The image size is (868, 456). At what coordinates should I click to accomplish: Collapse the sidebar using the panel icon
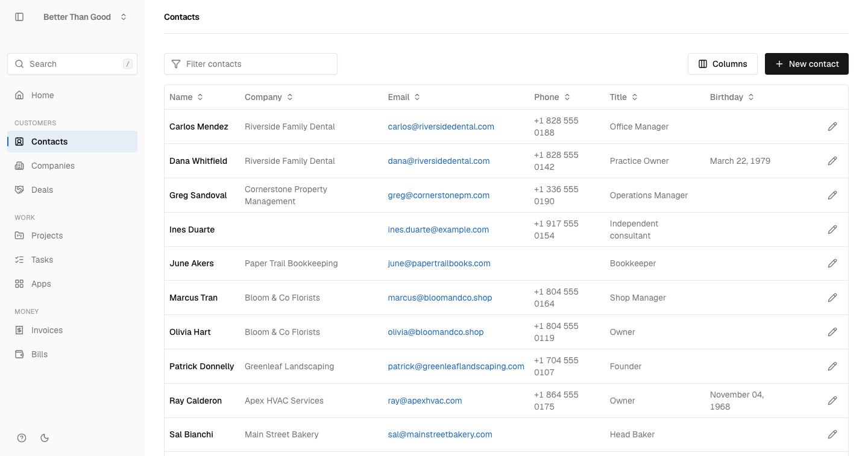(x=19, y=17)
